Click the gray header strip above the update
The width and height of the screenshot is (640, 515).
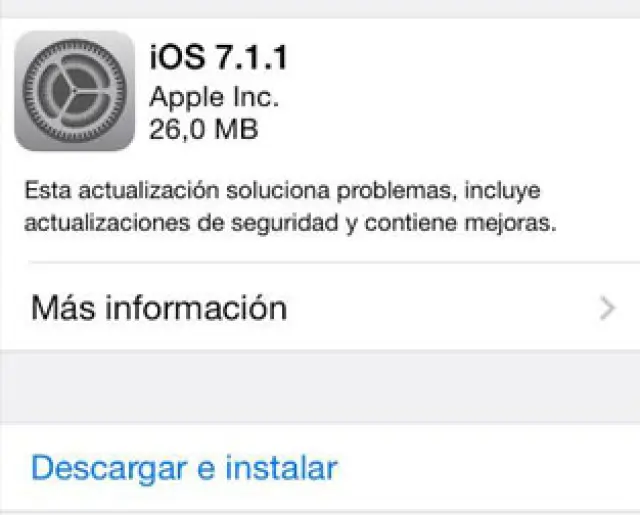320,9
